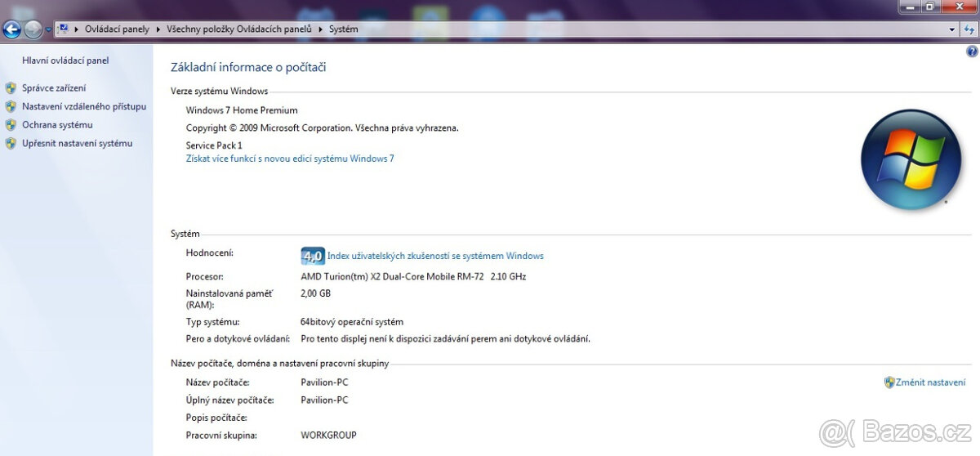Click the 4,0 rating score badge
This screenshot has width=980, height=456.
[x=313, y=256]
